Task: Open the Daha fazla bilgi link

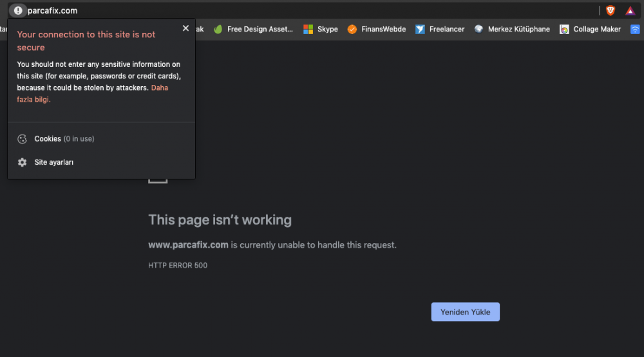Action: 92,93
